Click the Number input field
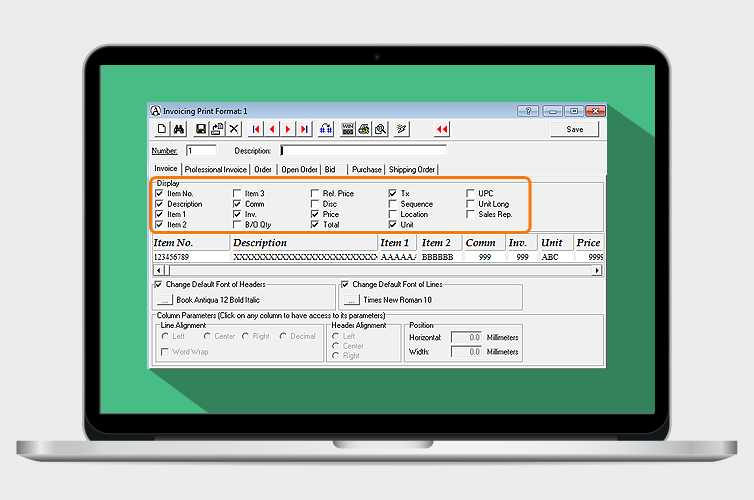 [x=201, y=150]
